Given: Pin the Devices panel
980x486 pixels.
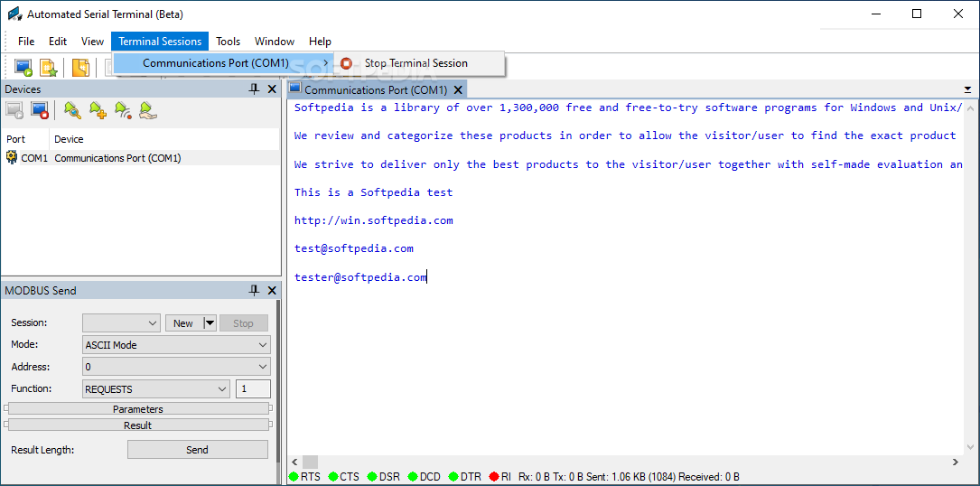Looking at the screenshot, I should (x=254, y=89).
